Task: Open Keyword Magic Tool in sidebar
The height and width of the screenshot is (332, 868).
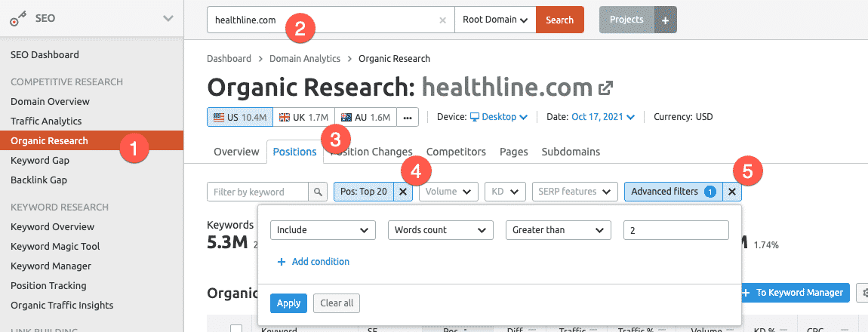Action: (x=55, y=246)
